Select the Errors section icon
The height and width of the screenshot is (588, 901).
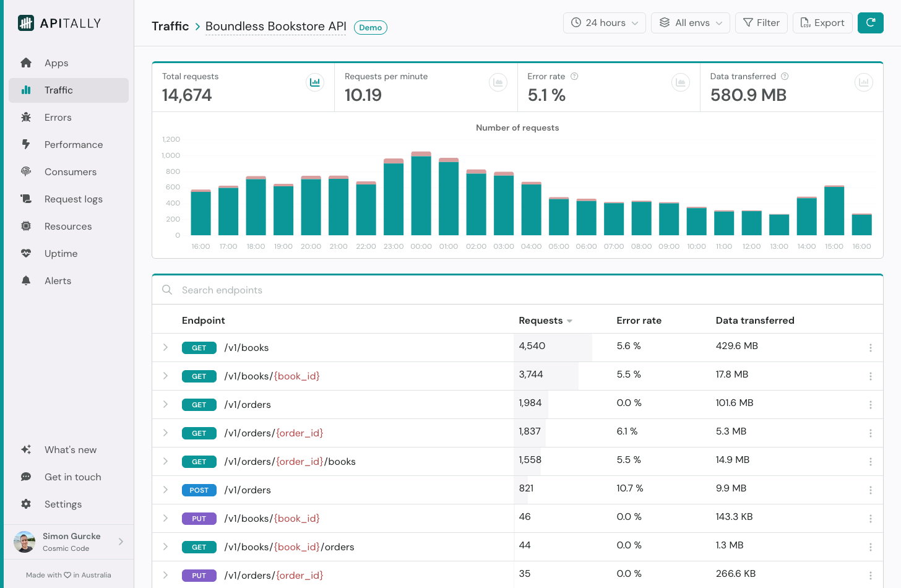pos(27,117)
